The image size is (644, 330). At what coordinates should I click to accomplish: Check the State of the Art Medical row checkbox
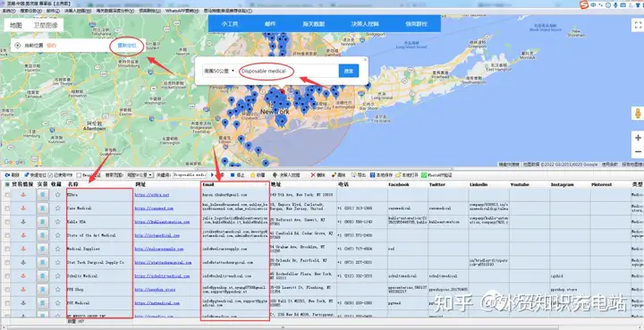pyautogui.click(x=7, y=235)
